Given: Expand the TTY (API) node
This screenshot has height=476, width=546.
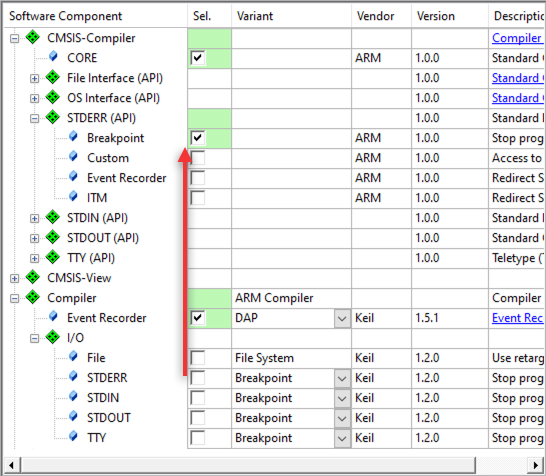Looking at the screenshot, I should (34, 258).
